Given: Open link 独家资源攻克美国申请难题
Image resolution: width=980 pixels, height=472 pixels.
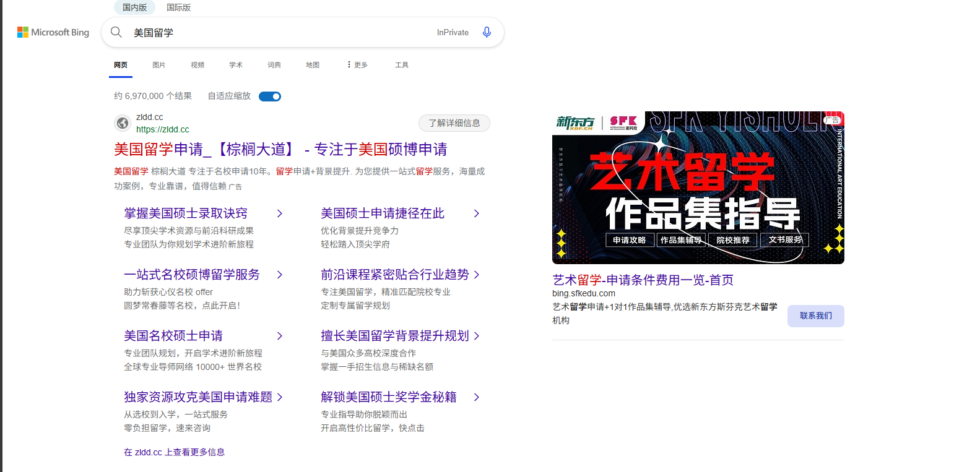Looking at the screenshot, I should coord(198,397).
